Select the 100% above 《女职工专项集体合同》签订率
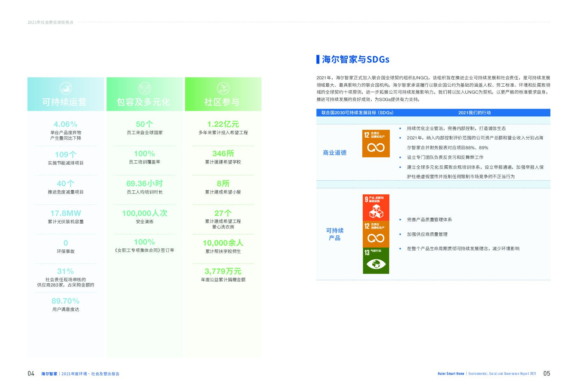Viewport: 578px width, 392px height. (x=144, y=242)
